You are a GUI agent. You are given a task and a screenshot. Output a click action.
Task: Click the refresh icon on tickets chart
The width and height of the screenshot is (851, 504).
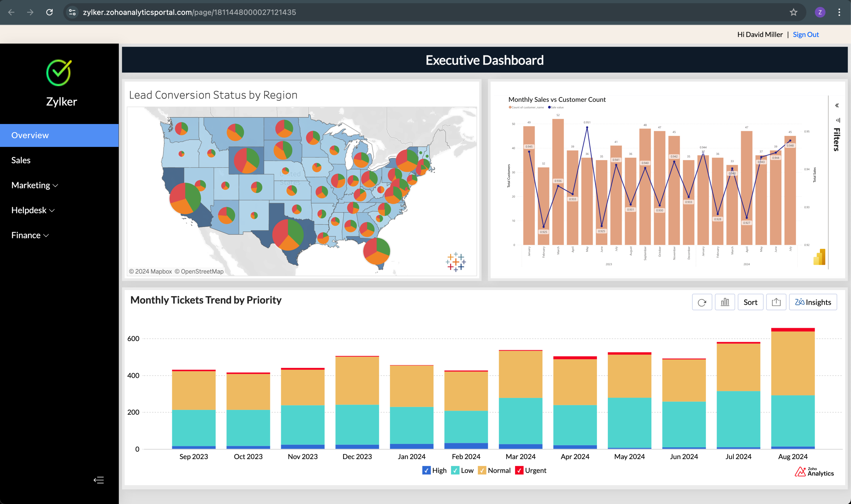tap(702, 302)
